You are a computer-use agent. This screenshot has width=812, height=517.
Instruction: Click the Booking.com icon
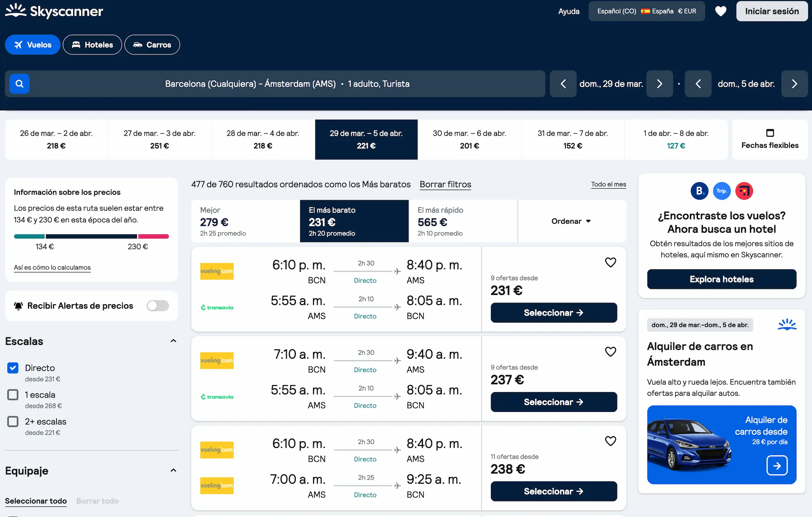699,190
